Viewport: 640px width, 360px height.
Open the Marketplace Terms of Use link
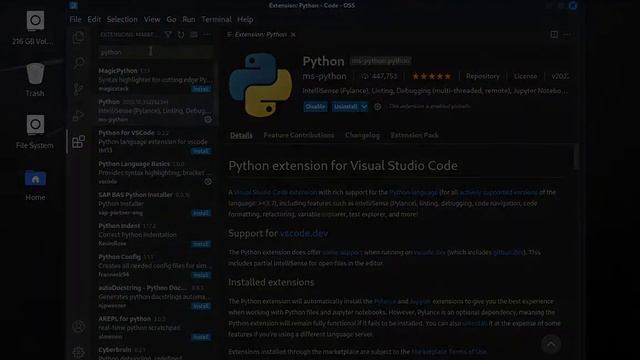[449, 351]
